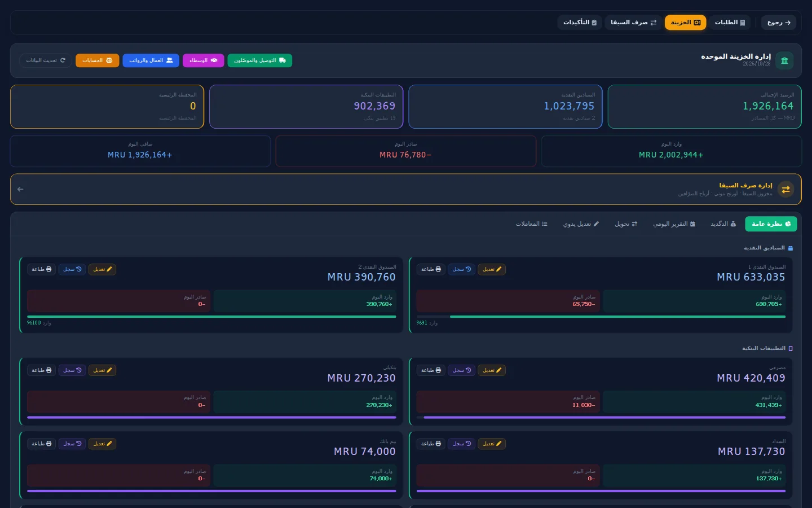
Task: Go back using the "رجوع" arrow button
Action: click(x=779, y=23)
